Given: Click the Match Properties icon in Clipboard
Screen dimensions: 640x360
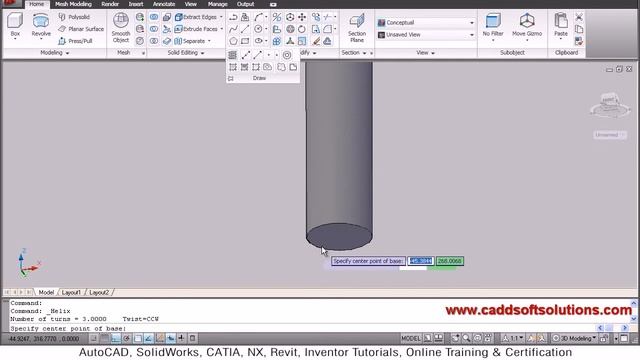Looking at the screenshot, I should click(x=579, y=41).
